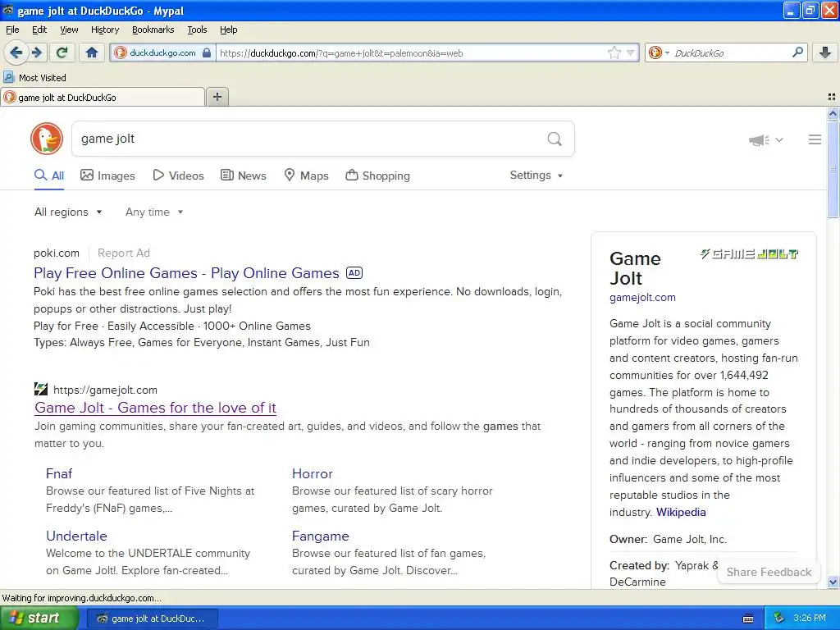The width and height of the screenshot is (840, 630).
Task: Open the Home page icon
Action: [92, 52]
